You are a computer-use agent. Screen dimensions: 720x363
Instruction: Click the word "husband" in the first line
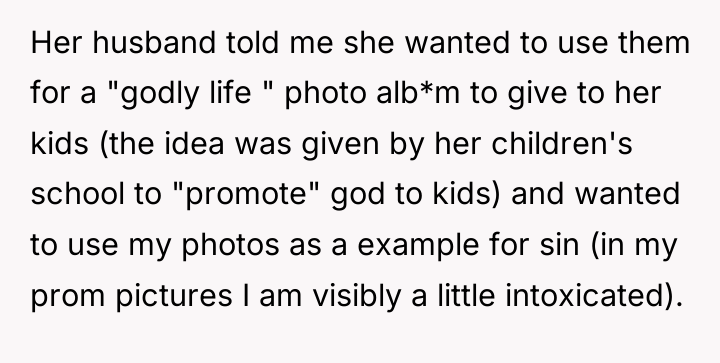[x=154, y=42]
